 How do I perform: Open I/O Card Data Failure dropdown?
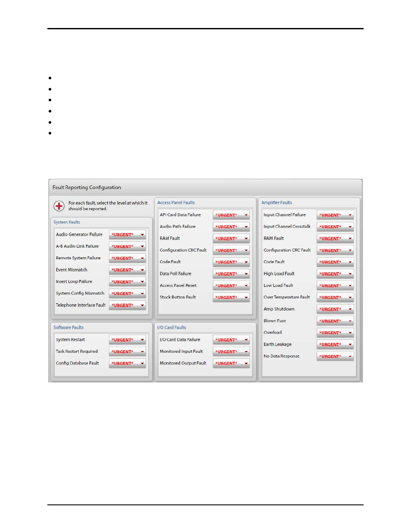(231, 340)
